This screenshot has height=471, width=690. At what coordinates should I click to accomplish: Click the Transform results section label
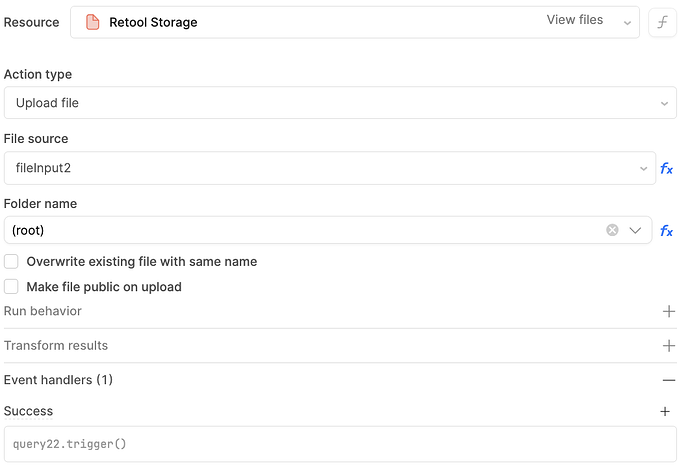(56, 346)
